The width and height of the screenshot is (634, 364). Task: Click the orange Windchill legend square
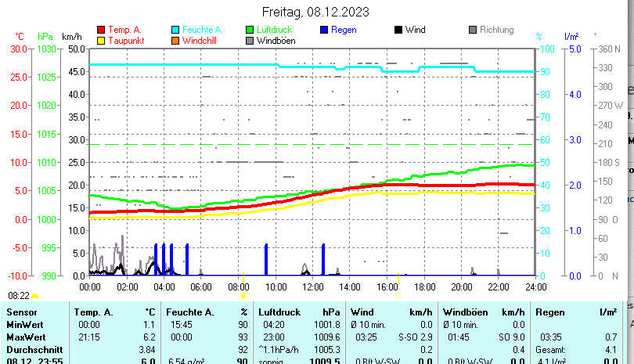click(175, 40)
